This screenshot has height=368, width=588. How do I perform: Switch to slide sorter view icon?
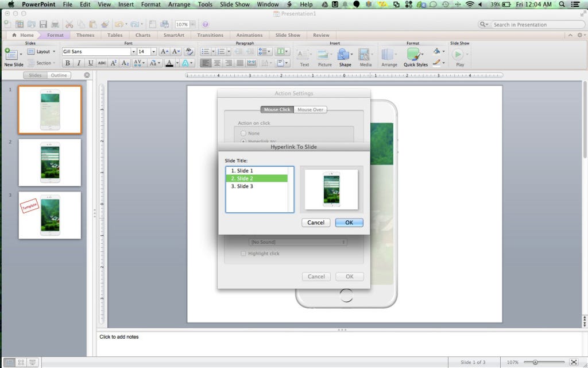coord(21,362)
